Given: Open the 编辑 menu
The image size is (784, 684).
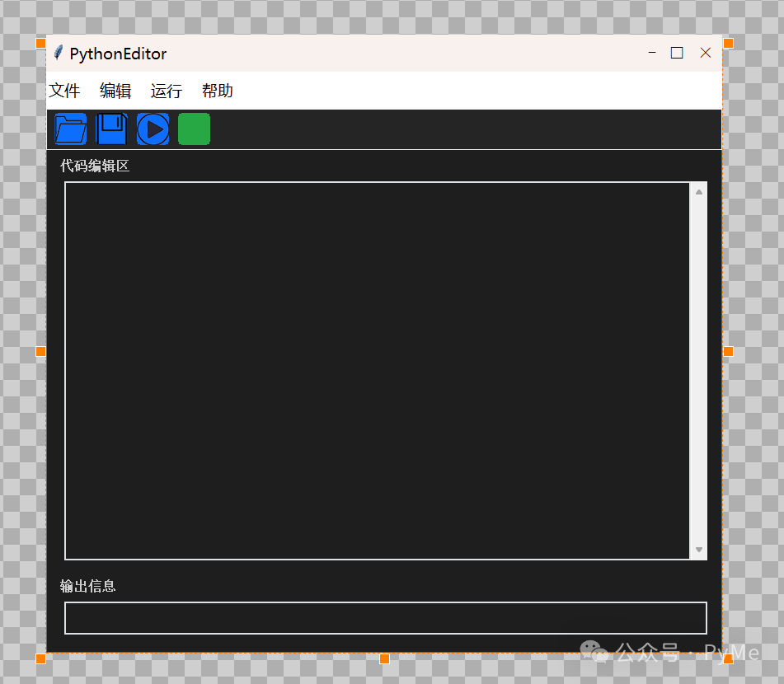Looking at the screenshot, I should click(115, 91).
